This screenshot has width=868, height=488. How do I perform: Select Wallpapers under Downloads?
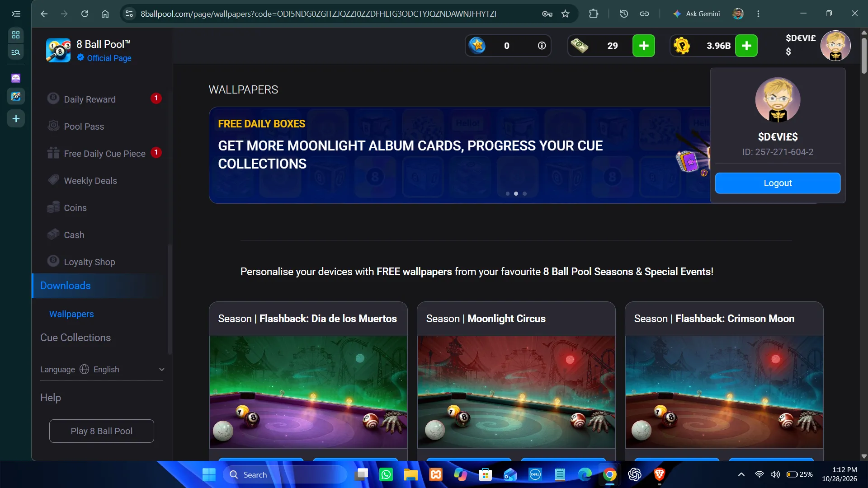point(71,314)
